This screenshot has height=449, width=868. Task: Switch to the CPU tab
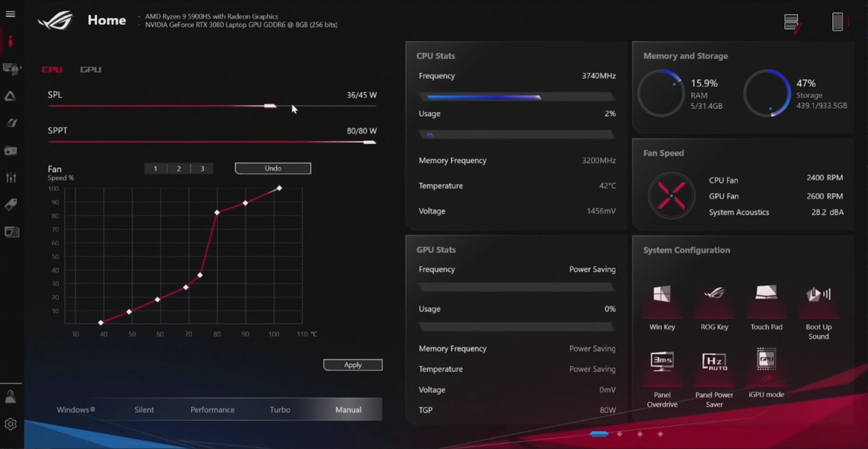[x=52, y=69]
